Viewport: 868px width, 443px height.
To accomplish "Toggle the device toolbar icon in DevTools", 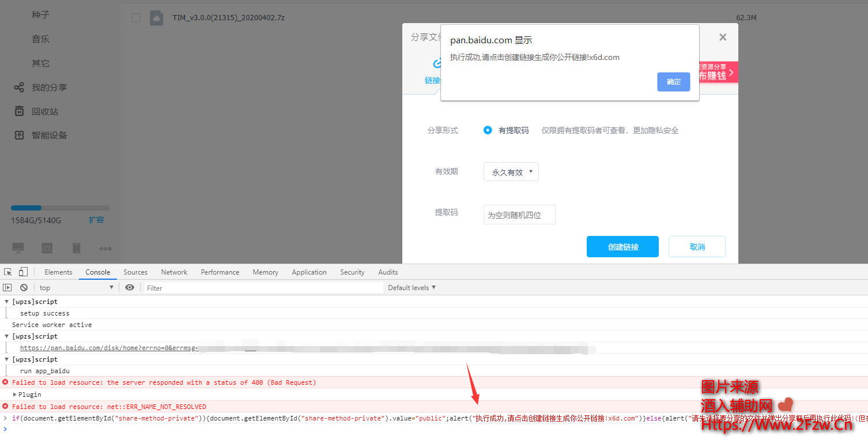I will pos(23,272).
